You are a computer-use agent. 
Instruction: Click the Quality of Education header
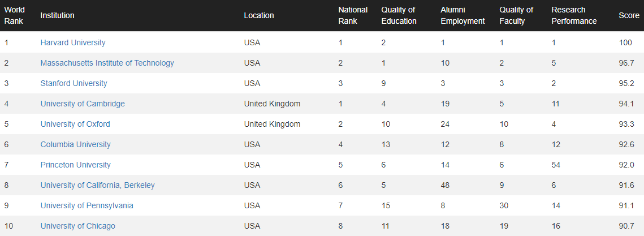click(x=399, y=16)
